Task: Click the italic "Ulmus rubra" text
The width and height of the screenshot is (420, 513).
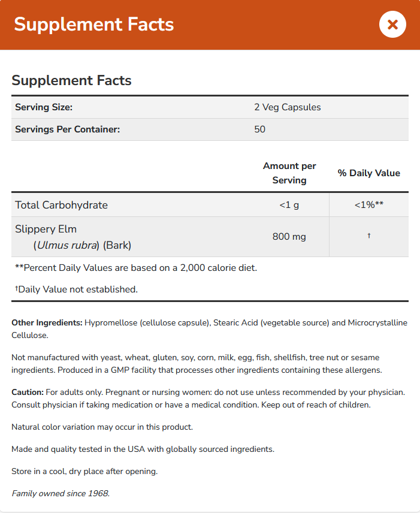Action: 67,245
